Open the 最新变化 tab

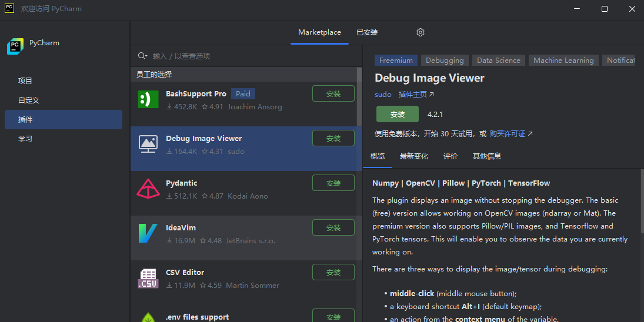(x=414, y=156)
